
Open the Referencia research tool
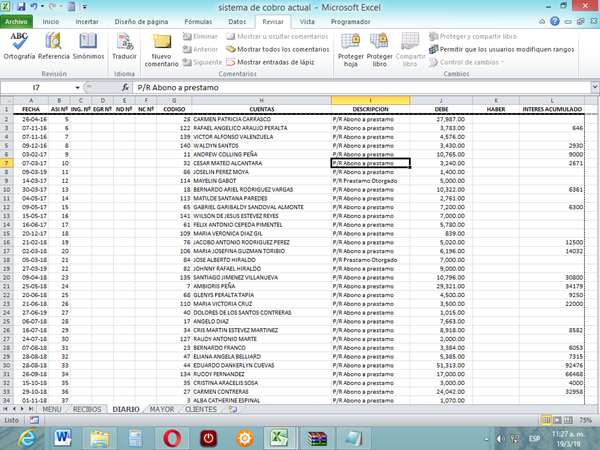(x=54, y=46)
